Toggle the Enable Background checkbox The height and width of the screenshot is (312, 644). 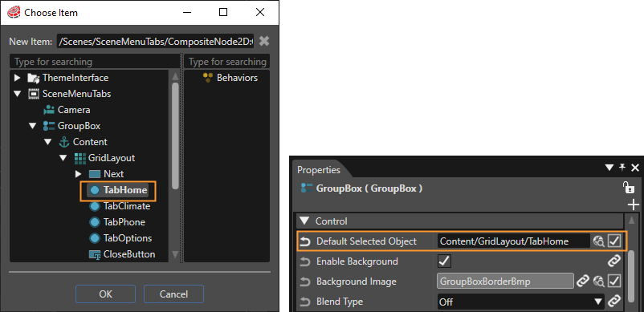pos(444,261)
